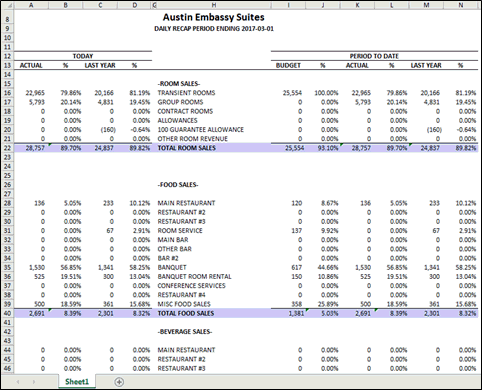The image size is (482, 390).
Task: Select CONTRACT ROOMS label cell
Action: (185, 111)
